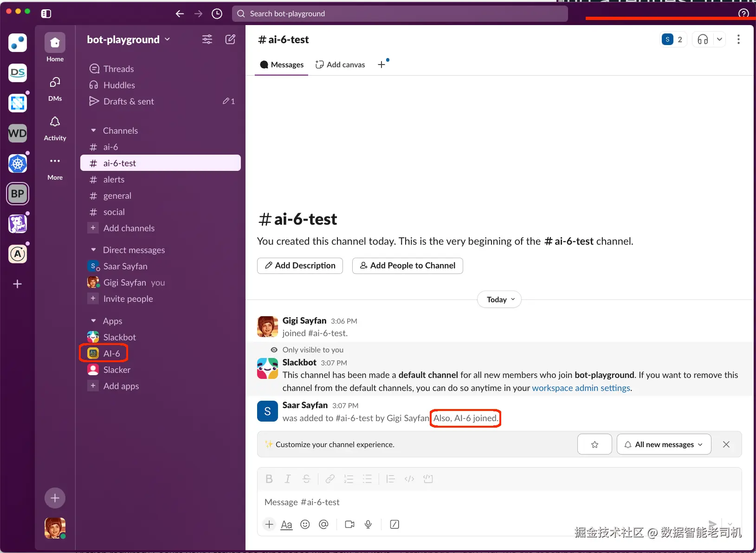Collapse the Apps section
Screen dimensions: 756x553
click(x=93, y=321)
